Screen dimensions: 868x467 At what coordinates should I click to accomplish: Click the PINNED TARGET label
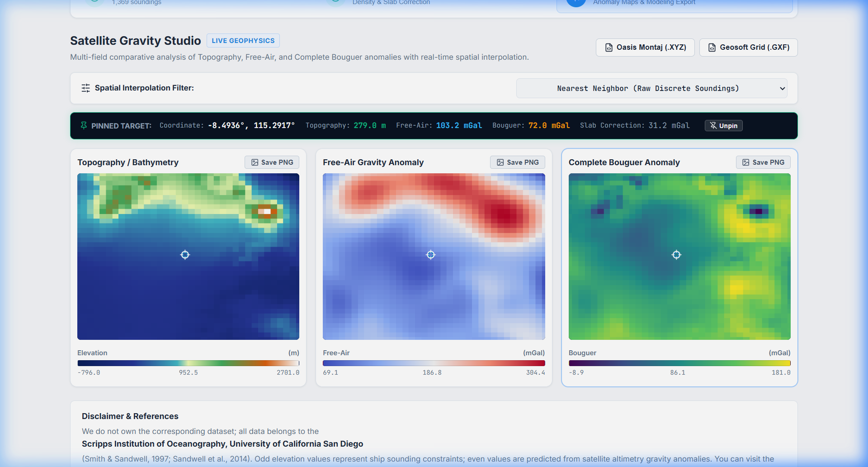coord(121,126)
